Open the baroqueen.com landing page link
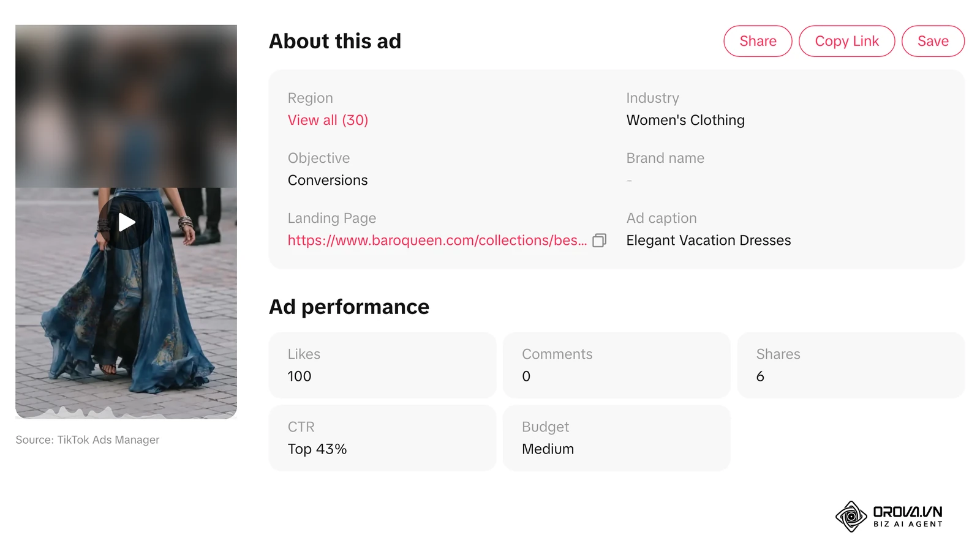Image resolution: width=980 pixels, height=557 pixels. coord(437,241)
